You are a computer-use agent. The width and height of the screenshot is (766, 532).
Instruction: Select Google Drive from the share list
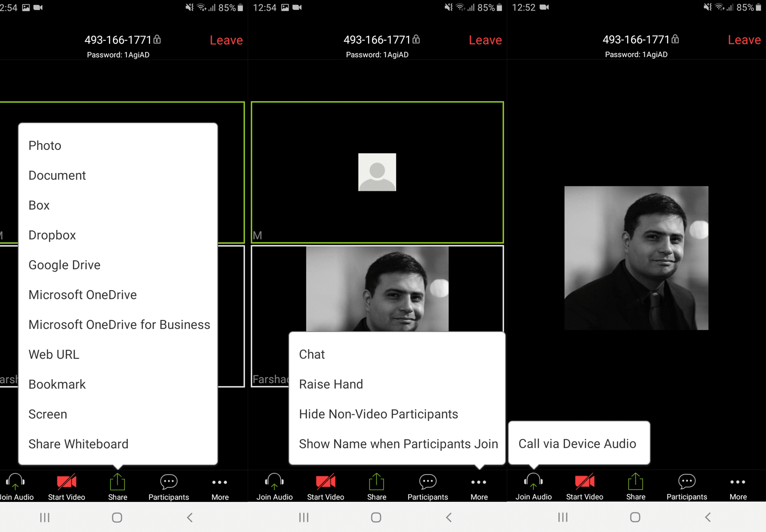coord(64,265)
